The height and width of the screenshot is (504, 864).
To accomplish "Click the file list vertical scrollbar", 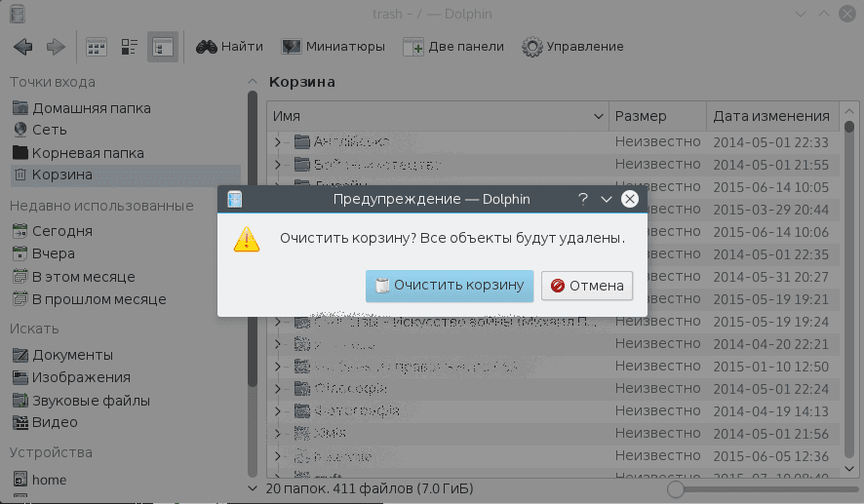I will [x=849, y=290].
